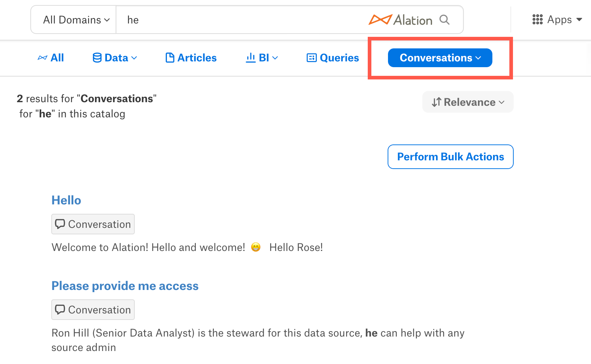Click the search magnifier icon
This screenshot has height=364, width=591.
pos(444,19)
